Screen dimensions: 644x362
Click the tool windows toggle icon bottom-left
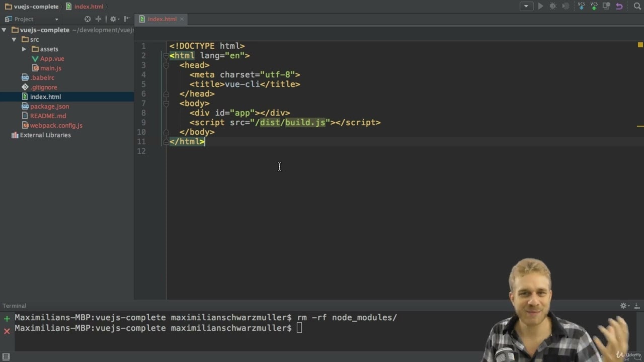tap(6, 356)
